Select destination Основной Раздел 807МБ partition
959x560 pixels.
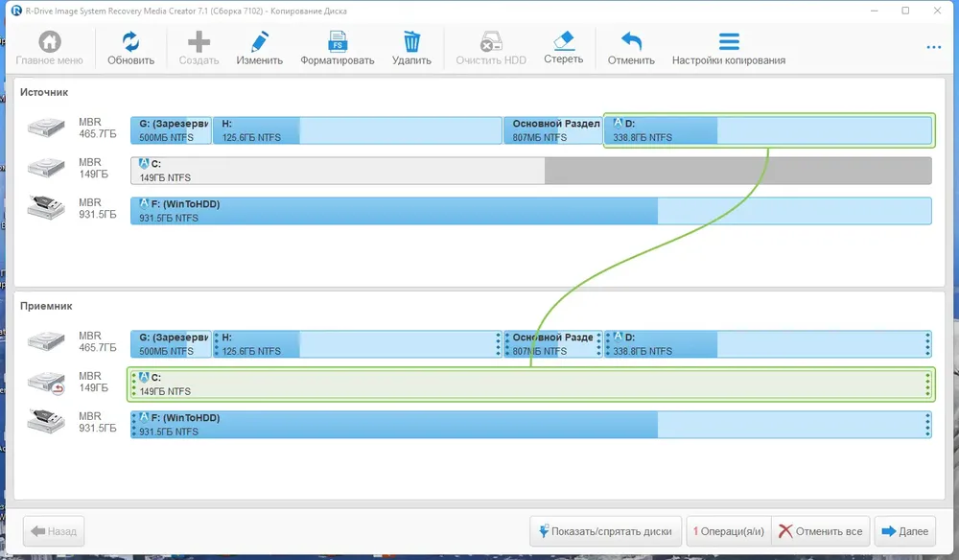[x=553, y=344]
